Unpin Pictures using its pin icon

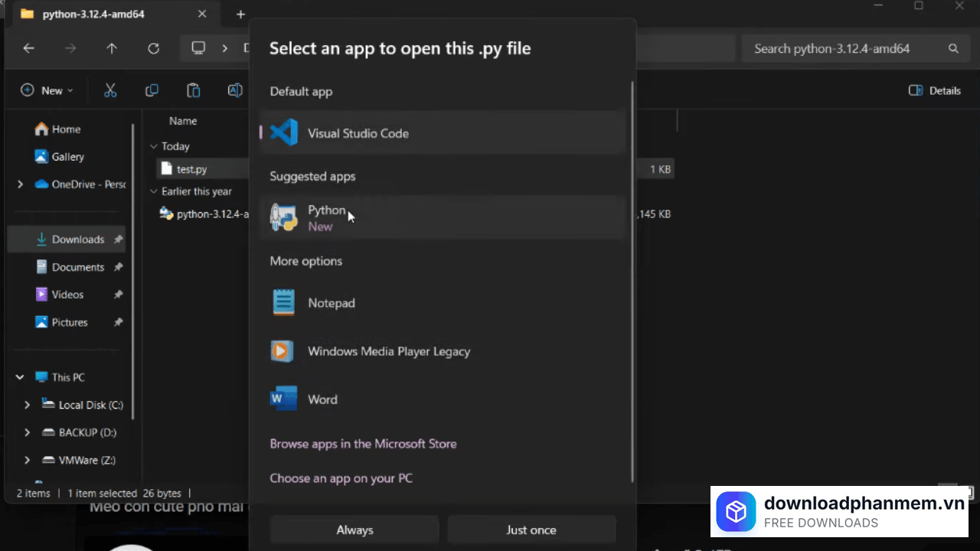[x=118, y=322]
